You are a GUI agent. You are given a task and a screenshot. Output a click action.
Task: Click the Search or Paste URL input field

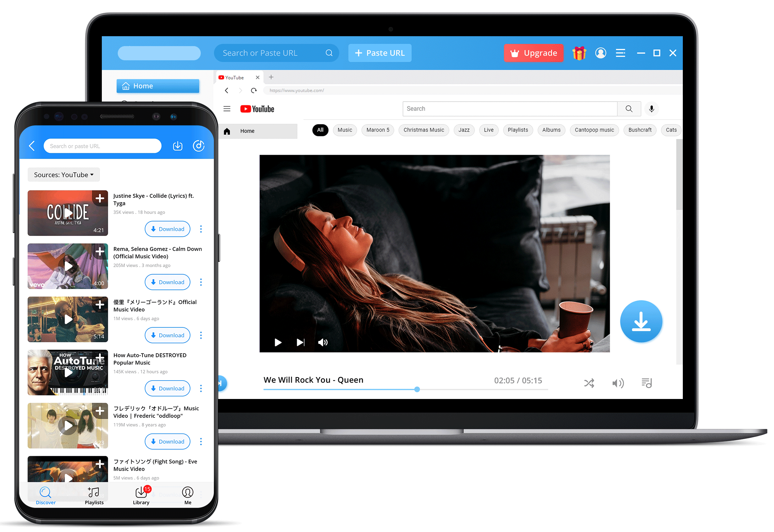(x=278, y=53)
